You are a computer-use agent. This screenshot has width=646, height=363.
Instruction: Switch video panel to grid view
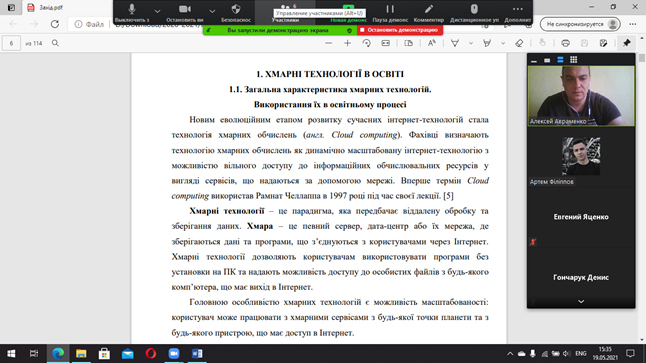point(573,60)
